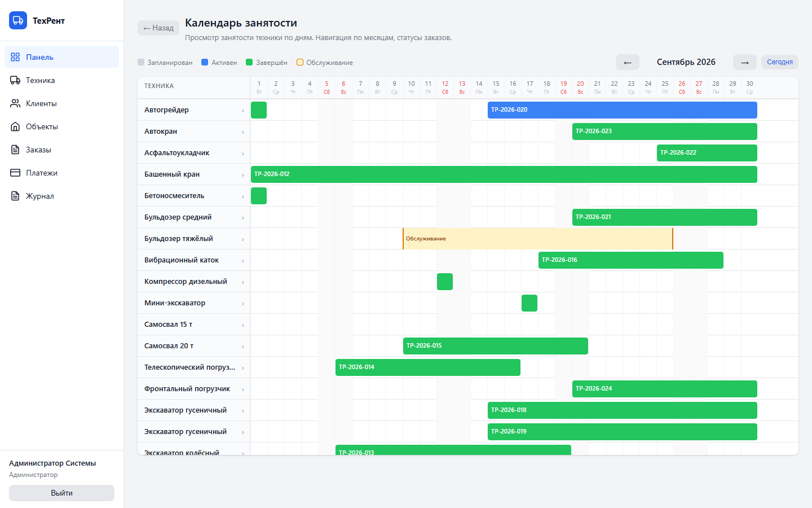Open order bar TP-2026-012
Viewport: 812px width, 508px height.
point(504,174)
